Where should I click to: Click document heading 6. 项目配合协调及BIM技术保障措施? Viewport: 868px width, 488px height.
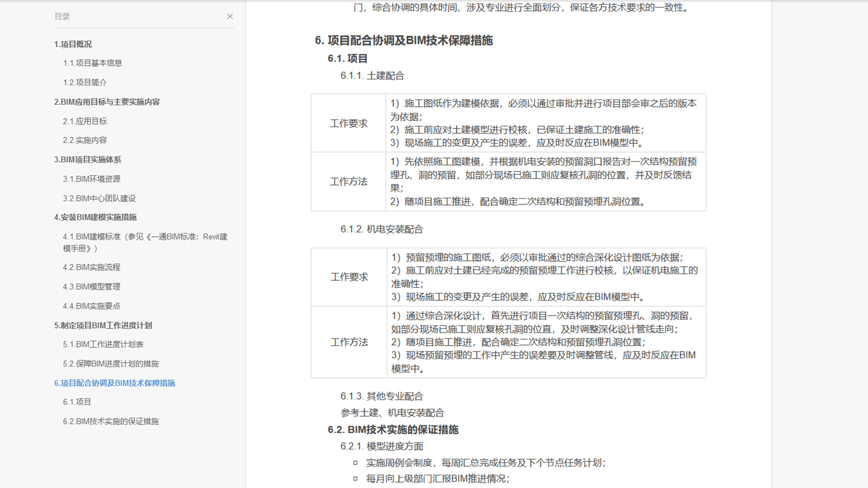click(x=404, y=41)
